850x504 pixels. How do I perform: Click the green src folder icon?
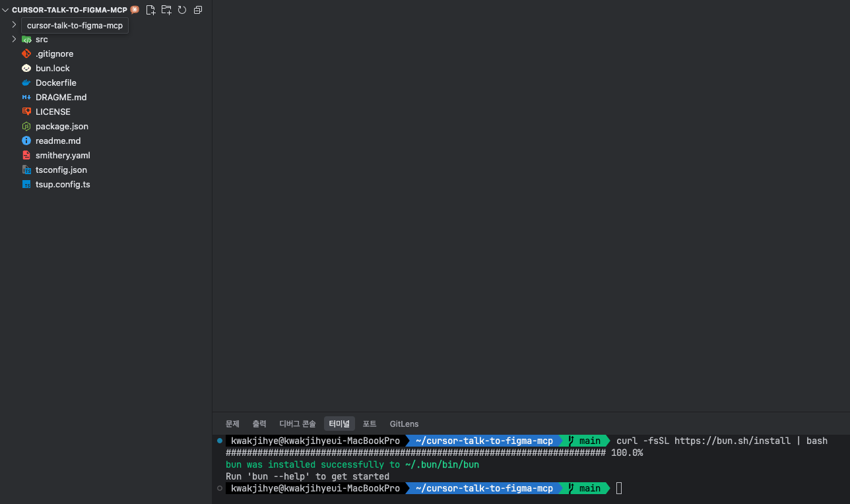26,40
